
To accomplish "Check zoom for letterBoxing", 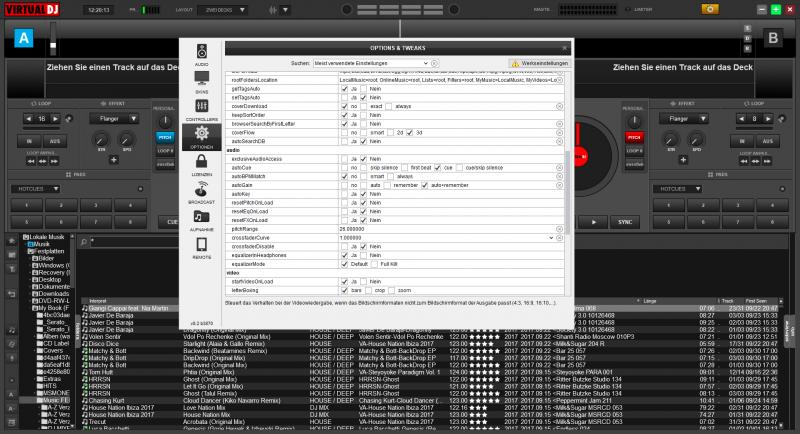I will tap(392, 290).
